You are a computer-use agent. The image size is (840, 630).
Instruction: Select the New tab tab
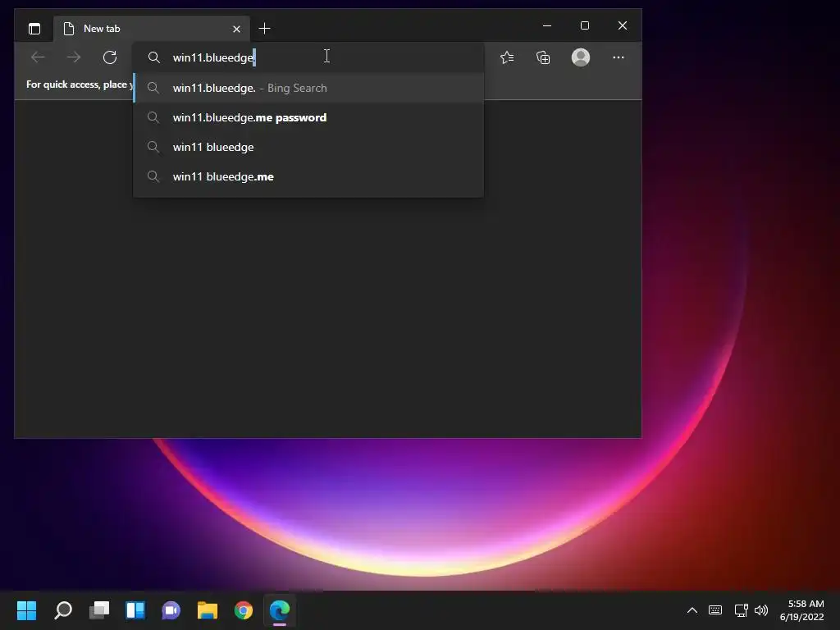(152, 29)
